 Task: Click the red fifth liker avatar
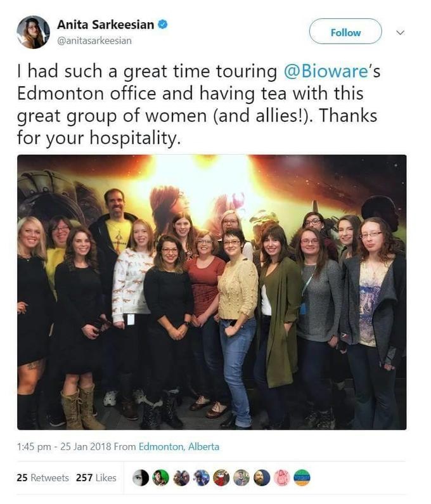[221, 478]
